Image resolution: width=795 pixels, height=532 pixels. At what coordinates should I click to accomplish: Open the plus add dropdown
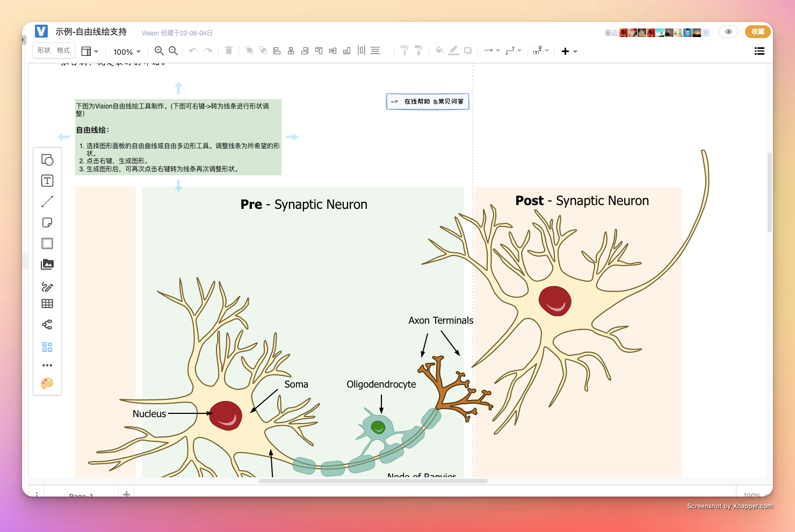point(569,51)
